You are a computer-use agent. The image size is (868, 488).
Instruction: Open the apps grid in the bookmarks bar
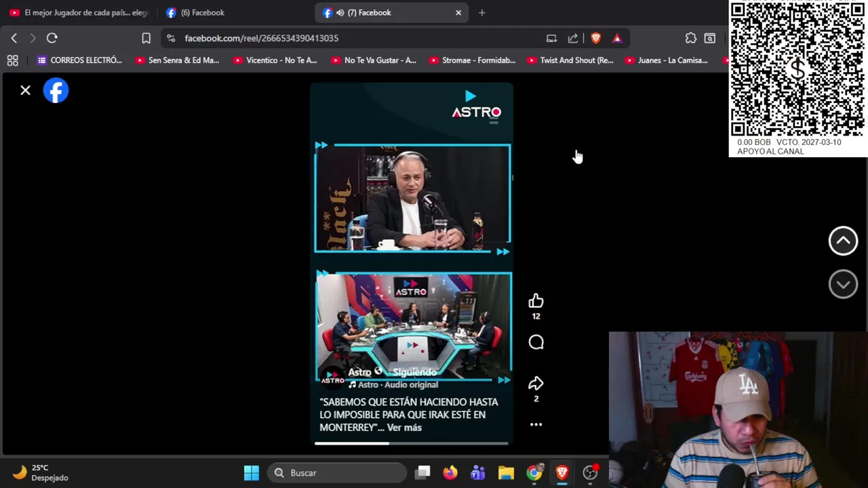[x=12, y=60]
